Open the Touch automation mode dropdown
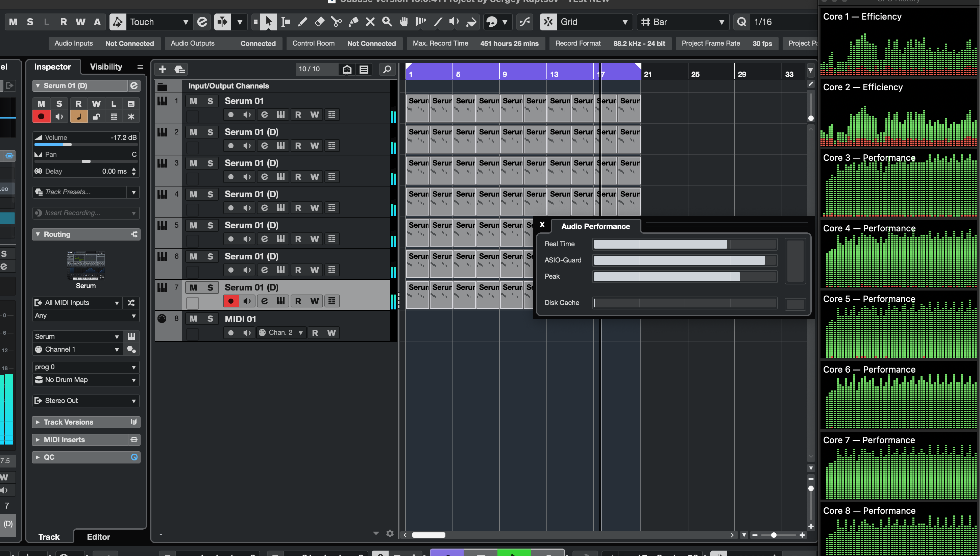Image resolution: width=980 pixels, height=556 pixels. pyautogui.click(x=158, y=22)
